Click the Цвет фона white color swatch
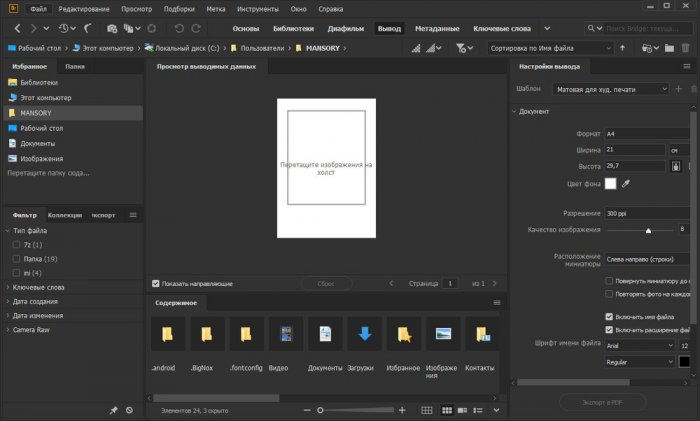700x421 pixels. tap(608, 185)
